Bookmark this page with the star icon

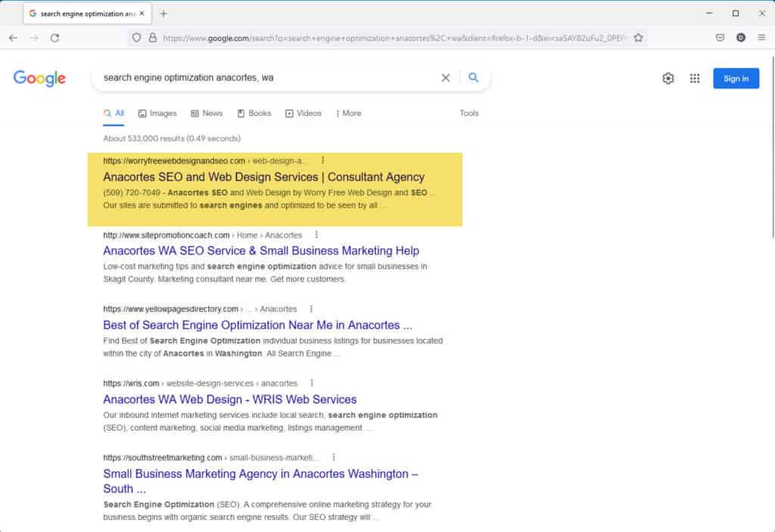[638, 38]
